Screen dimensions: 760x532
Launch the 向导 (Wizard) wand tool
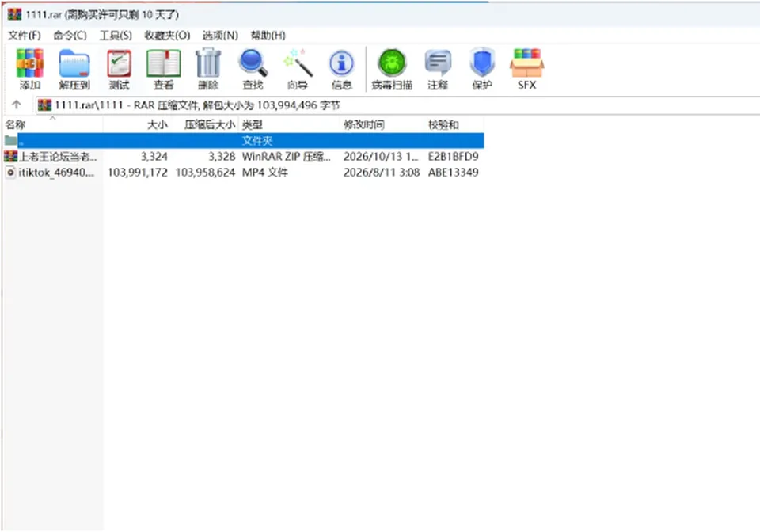pyautogui.click(x=298, y=70)
